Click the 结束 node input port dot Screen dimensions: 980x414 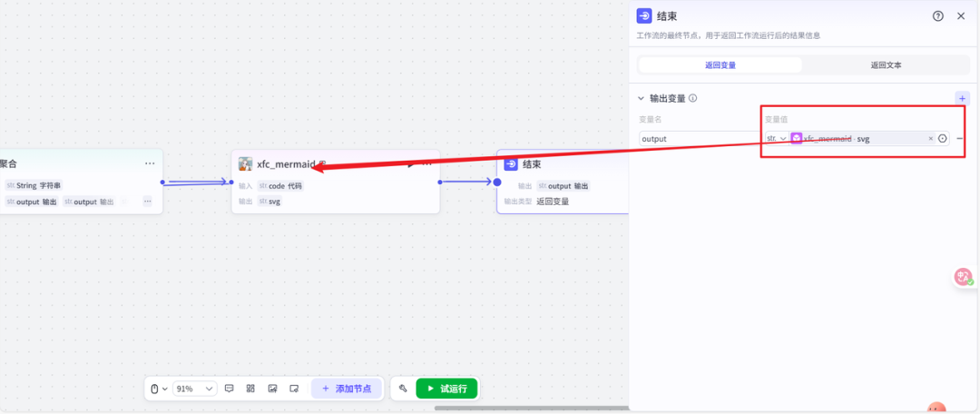click(497, 182)
